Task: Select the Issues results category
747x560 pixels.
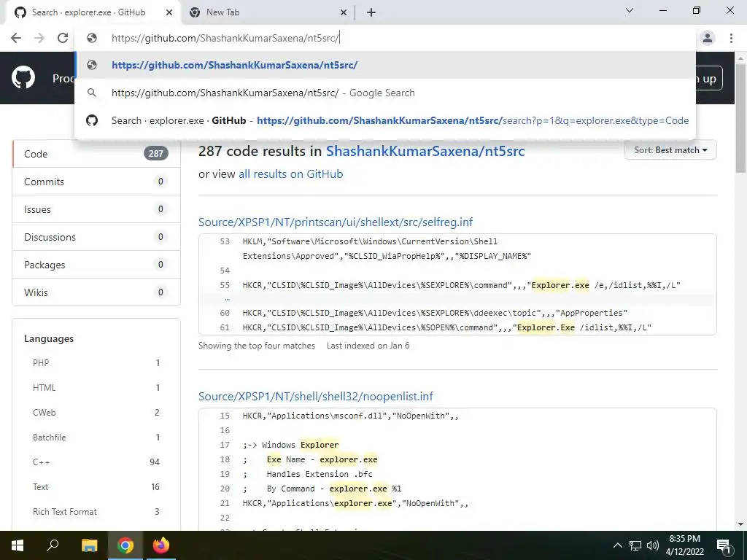Action: [96, 209]
